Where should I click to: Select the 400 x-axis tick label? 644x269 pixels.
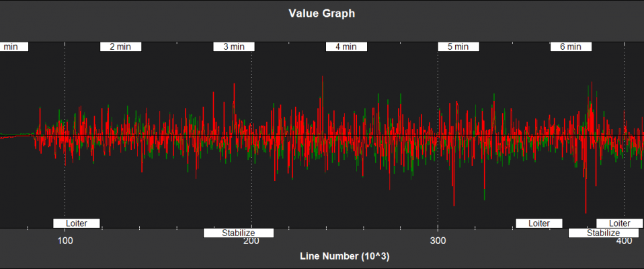[x=625, y=241]
